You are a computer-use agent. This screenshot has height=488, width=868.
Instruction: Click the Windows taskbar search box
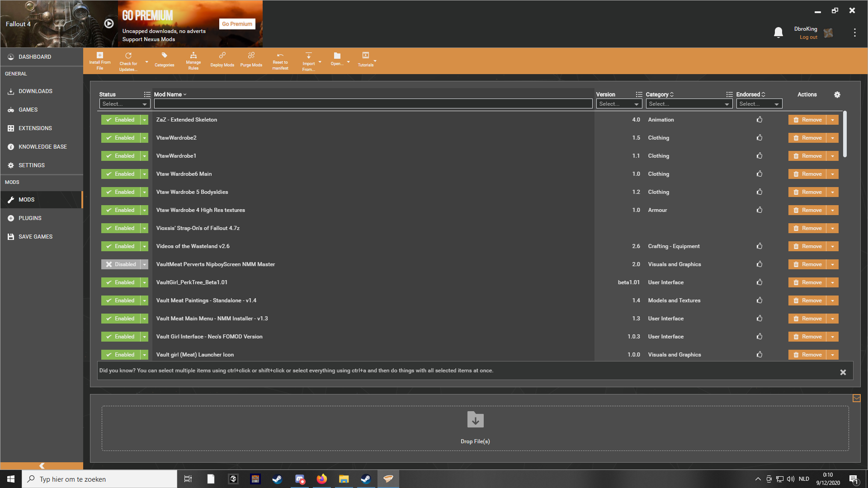(x=99, y=479)
